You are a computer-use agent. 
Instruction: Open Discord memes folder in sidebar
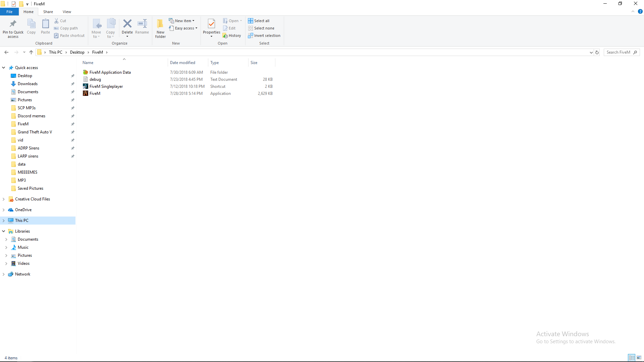click(31, 116)
